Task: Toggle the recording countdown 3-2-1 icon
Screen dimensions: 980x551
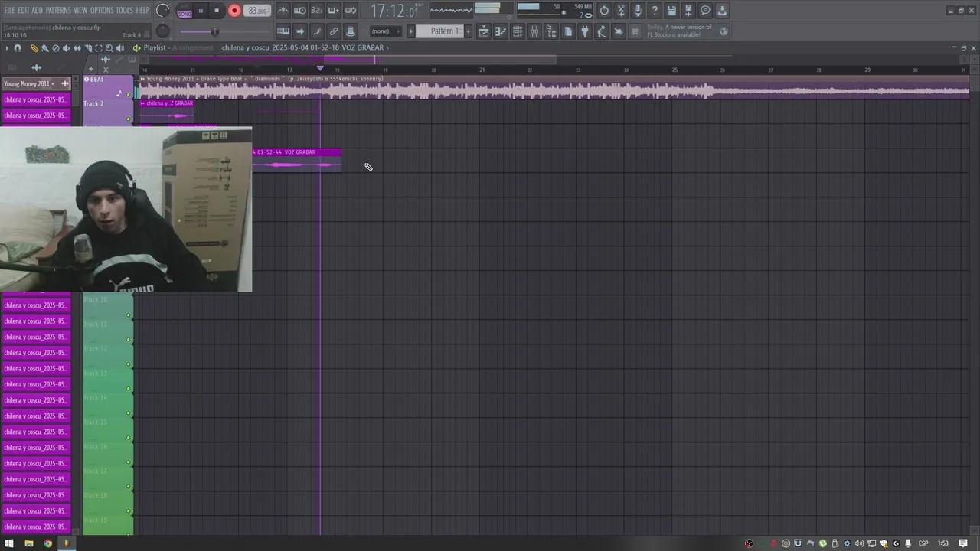Action: tap(317, 11)
